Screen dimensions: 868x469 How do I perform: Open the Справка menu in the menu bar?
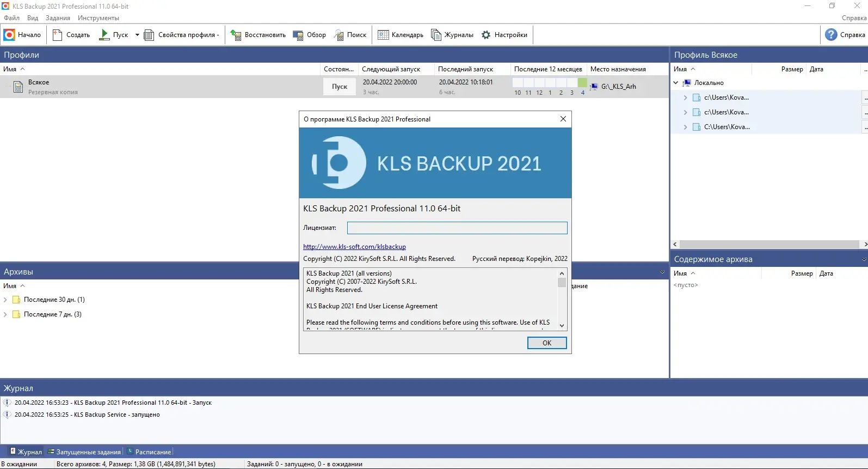(x=854, y=18)
